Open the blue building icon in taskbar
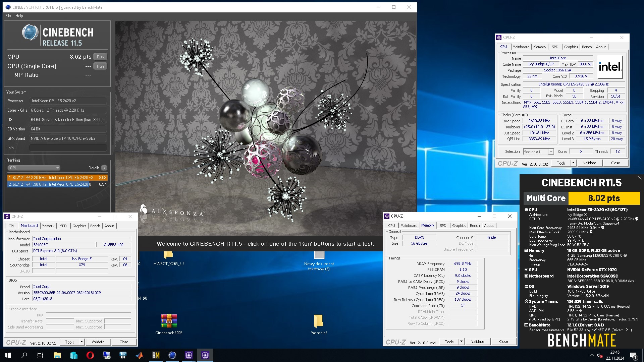Image resolution: width=644 pixels, height=362 pixels. [73, 355]
